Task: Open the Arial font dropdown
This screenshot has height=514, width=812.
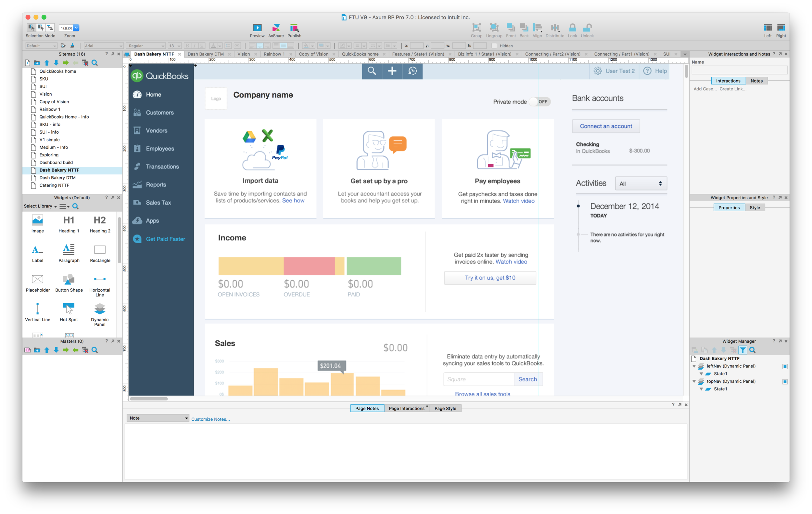Action: point(104,46)
